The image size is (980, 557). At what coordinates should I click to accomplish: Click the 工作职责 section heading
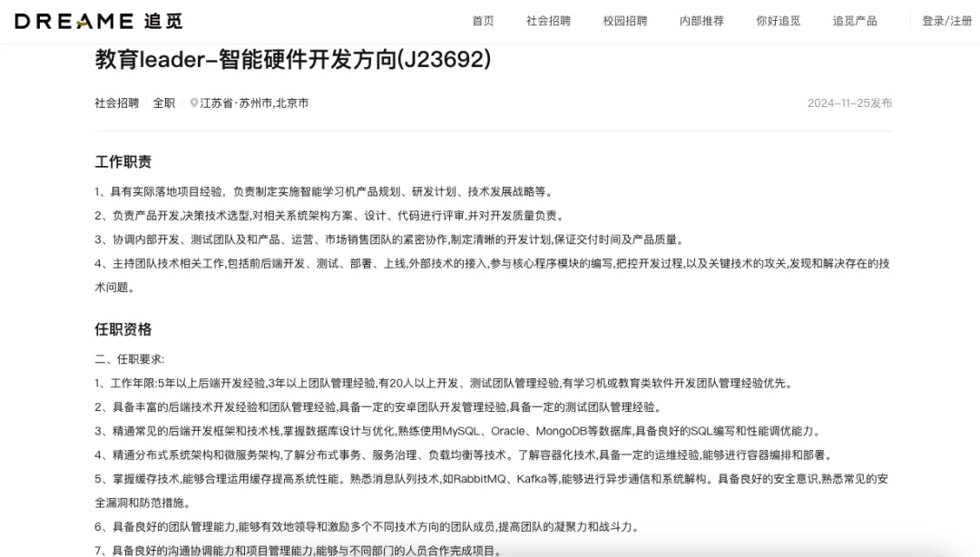(123, 161)
